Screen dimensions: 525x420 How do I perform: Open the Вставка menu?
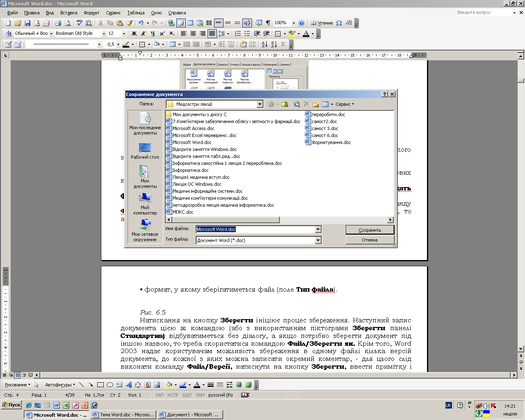point(68,13)
